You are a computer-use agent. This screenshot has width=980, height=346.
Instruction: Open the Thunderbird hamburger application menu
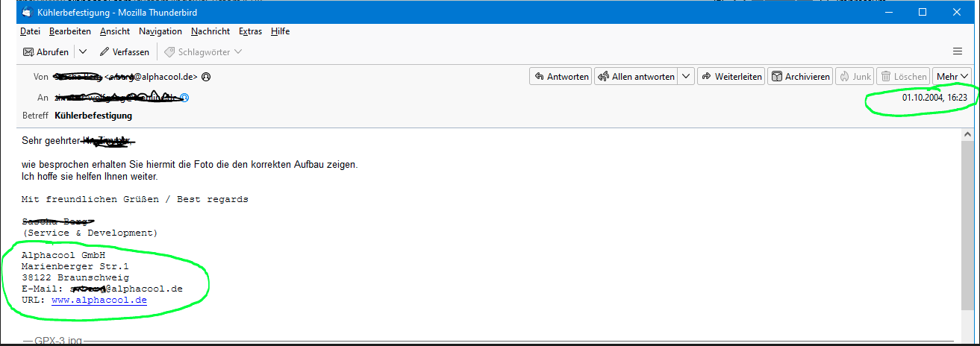pyautogui.click(x=958, y=51)
